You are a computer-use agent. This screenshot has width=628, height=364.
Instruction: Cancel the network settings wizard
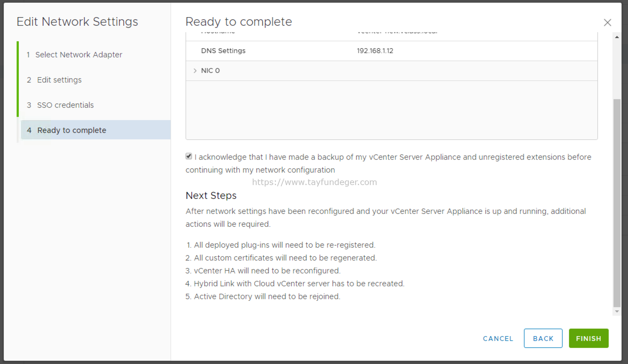pos(498,338)
